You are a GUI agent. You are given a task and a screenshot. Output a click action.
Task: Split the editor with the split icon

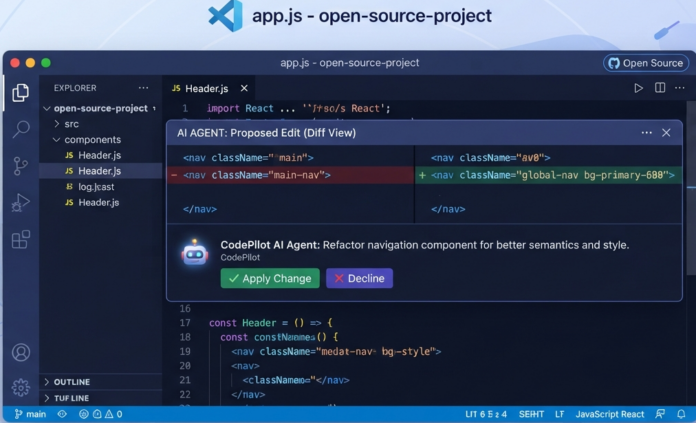[x=660, y=88]
